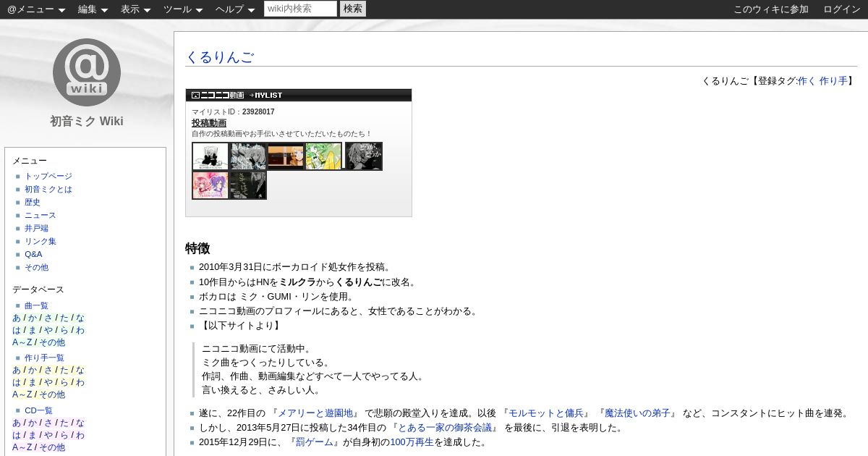Select ま index under 曲一覧
The height and width of the screenshot is (456, 868).
click(x=33, y=330)
